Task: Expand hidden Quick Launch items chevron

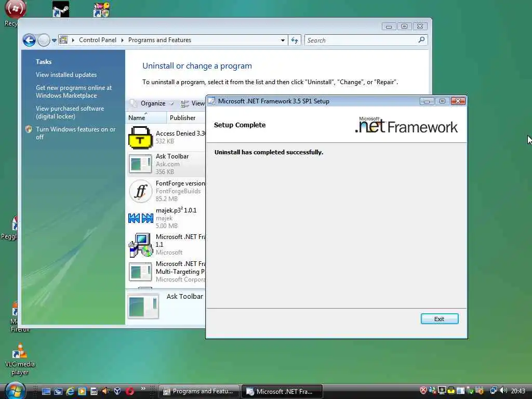Action: pyautogui.click(x=143, y=388)
